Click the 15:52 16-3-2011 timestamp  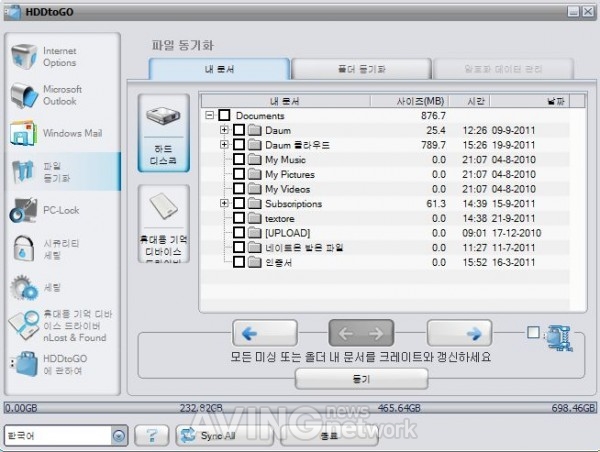tap(499, 263)
